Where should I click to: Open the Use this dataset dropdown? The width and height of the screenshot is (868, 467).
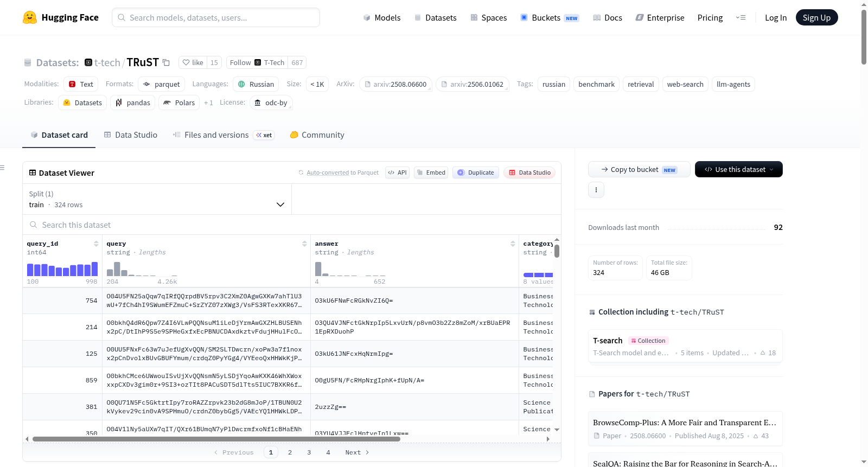tap(739, 169)
